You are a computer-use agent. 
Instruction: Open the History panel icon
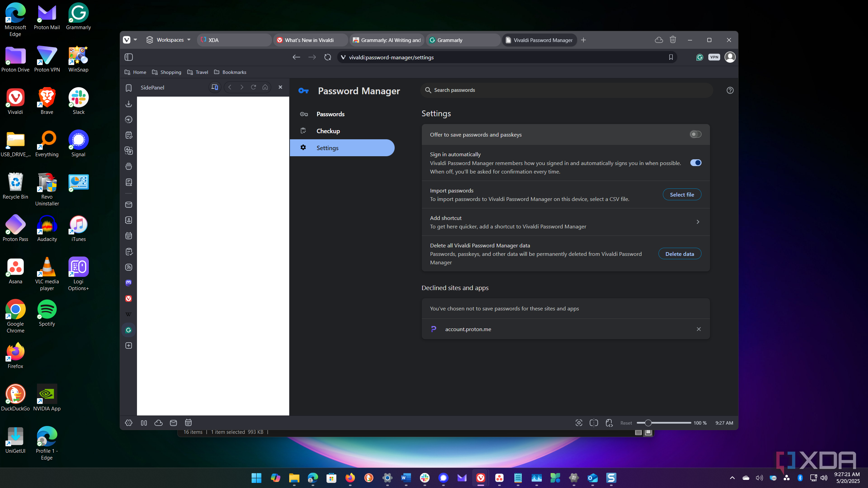point(129,119)
